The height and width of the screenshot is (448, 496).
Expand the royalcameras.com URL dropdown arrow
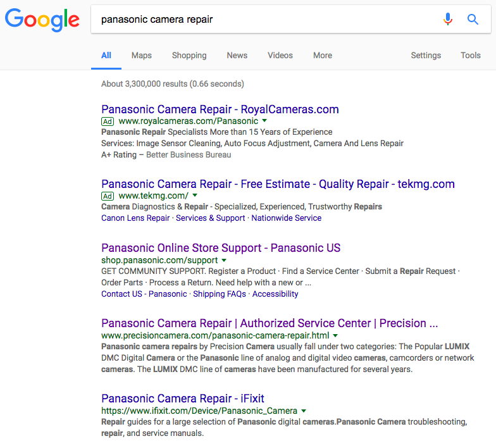coord(264,120)
